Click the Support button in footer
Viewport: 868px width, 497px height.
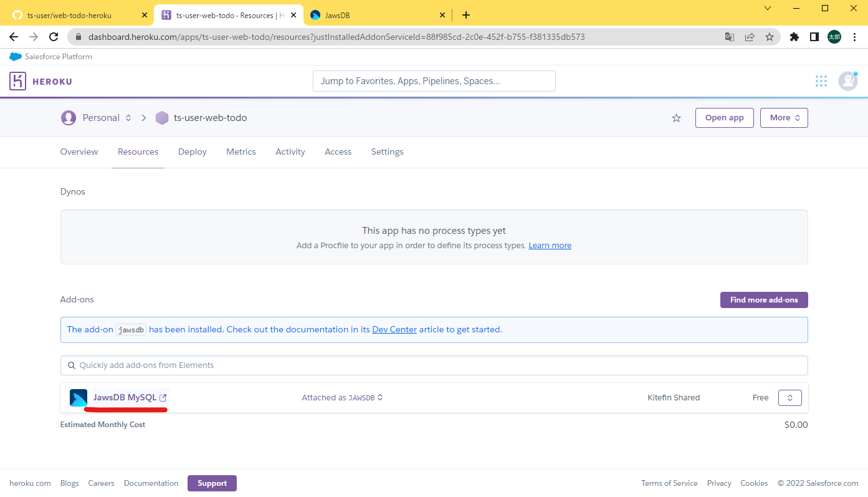click(x=212, y=483)
